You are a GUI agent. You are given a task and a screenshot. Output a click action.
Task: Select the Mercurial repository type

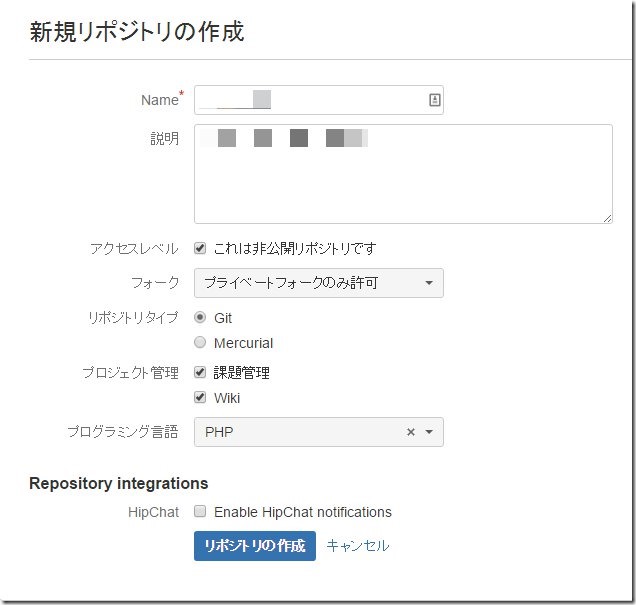pos(200,342)
